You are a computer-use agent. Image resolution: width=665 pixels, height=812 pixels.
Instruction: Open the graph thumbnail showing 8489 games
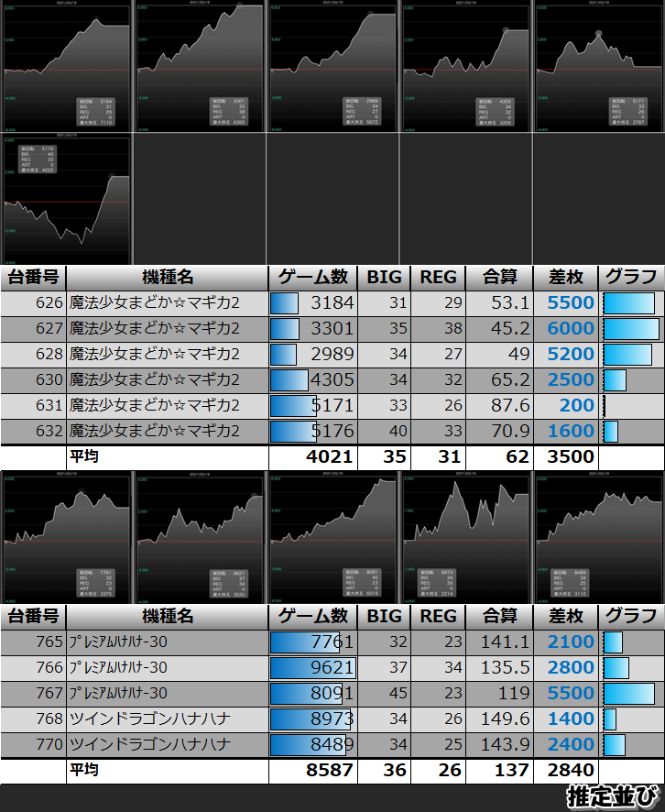click(599, 538)
